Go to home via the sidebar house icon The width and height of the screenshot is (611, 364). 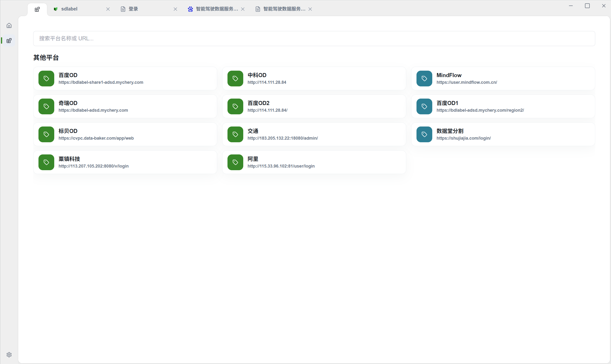point(9,26)
